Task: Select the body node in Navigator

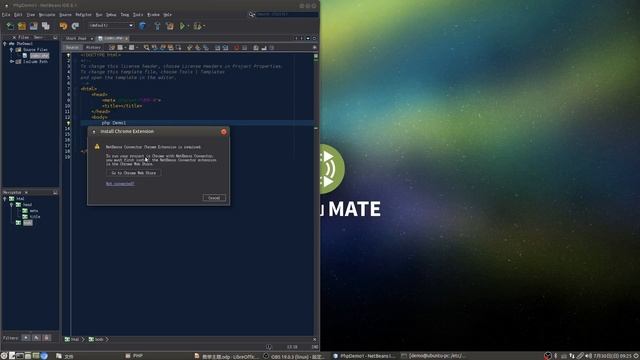Action: coord(27,223)
